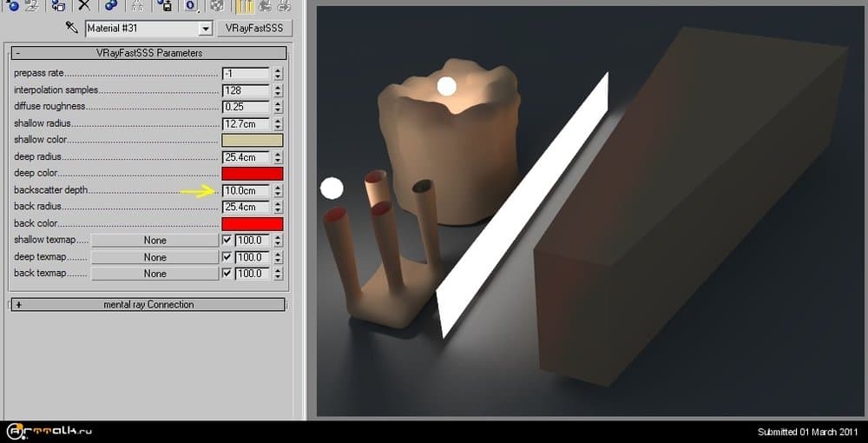Uncheck the back texmap checkbox
This screenshot has height=443, width=868.
coord(227,274)
